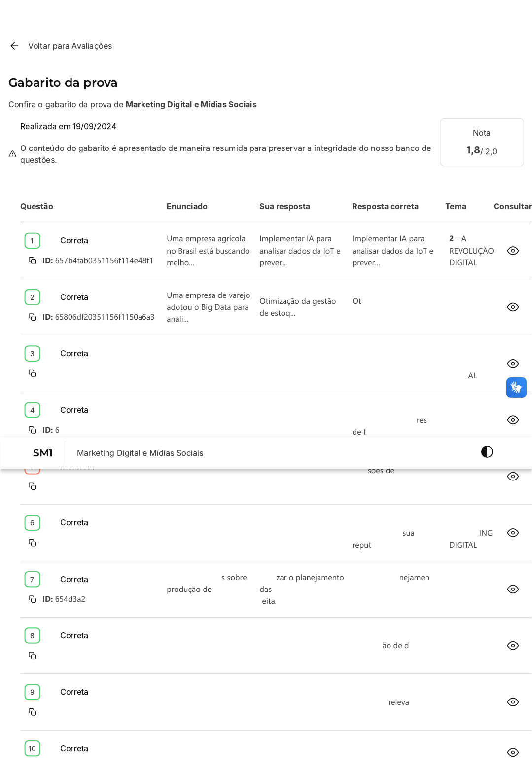The height and width of the screenshot is (775, 532).
Task: Toggle the dark/light contrast mode
Action: [x=487, y=452]
